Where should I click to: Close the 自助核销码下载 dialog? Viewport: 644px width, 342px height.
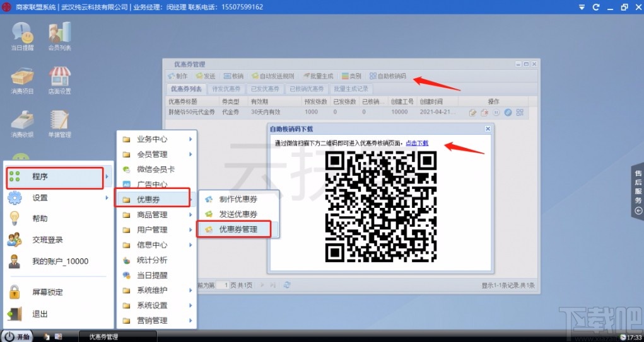488,128
